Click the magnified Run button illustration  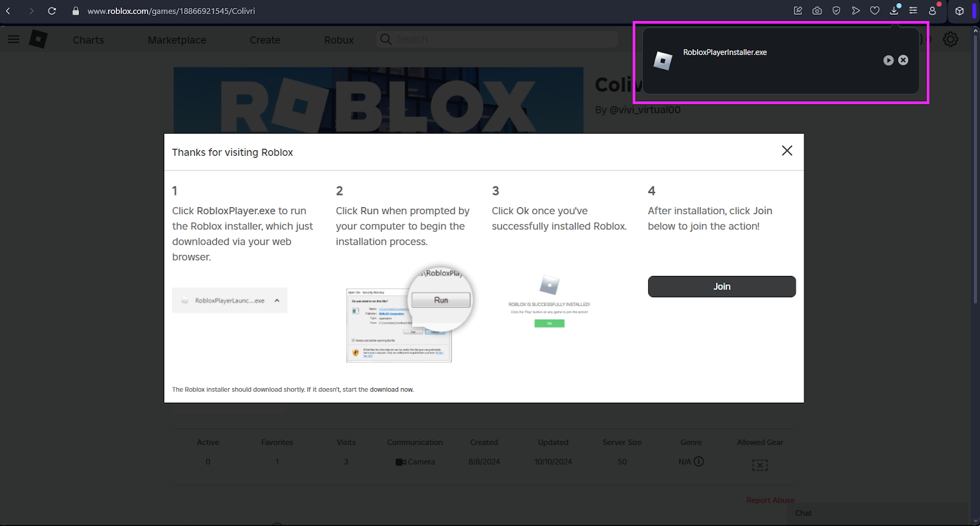pos(441,300)
